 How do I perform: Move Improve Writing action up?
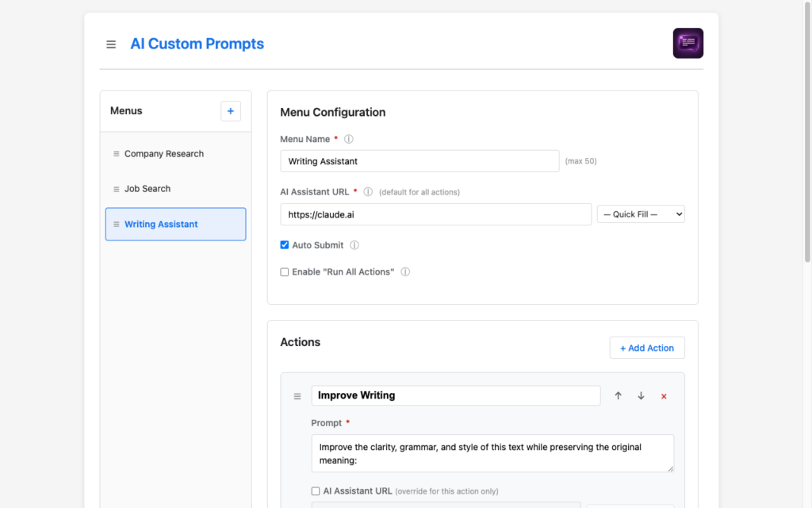coord(618,395)
